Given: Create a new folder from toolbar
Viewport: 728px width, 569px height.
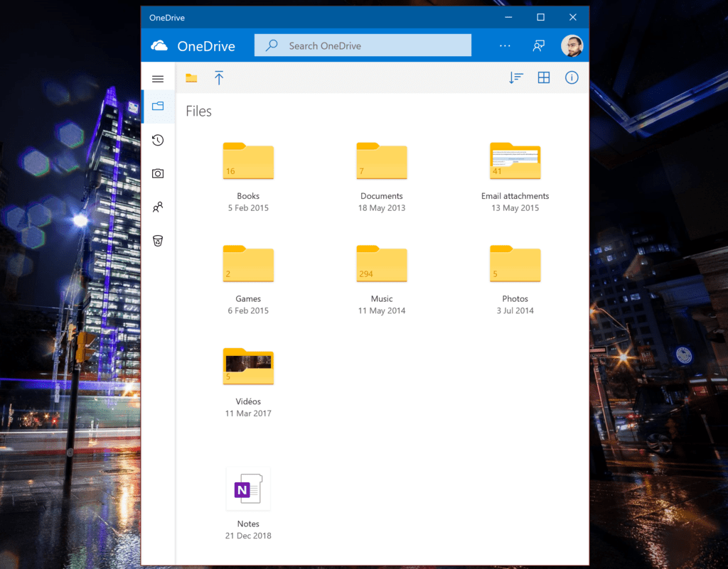Looking at the screenshot, I should 191,78.
